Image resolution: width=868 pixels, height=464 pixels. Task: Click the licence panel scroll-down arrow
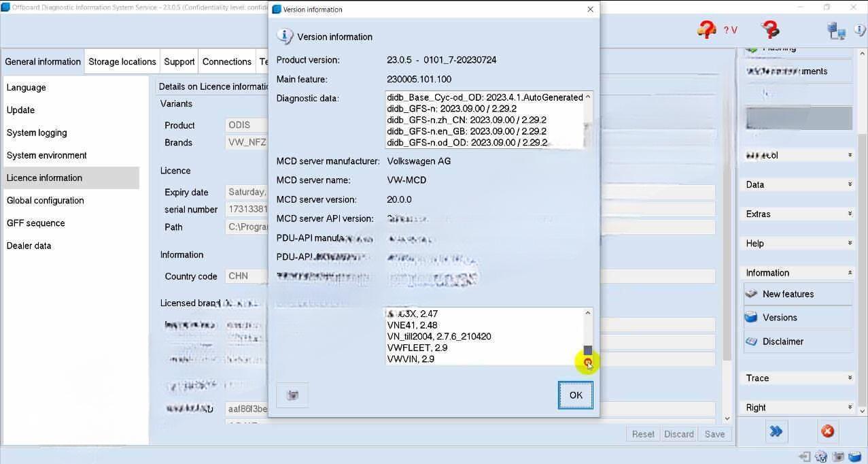click(727, 418)
